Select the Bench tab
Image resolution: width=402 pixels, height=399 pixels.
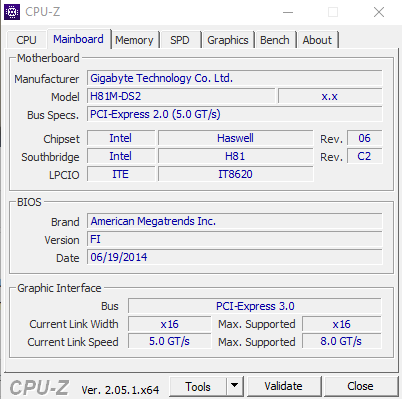click(275, 40)
